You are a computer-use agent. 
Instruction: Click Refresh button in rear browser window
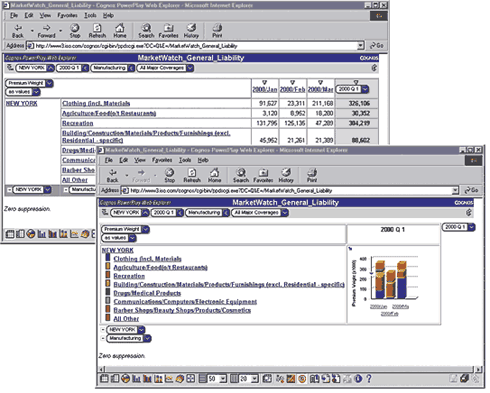(x=97, y=31)
